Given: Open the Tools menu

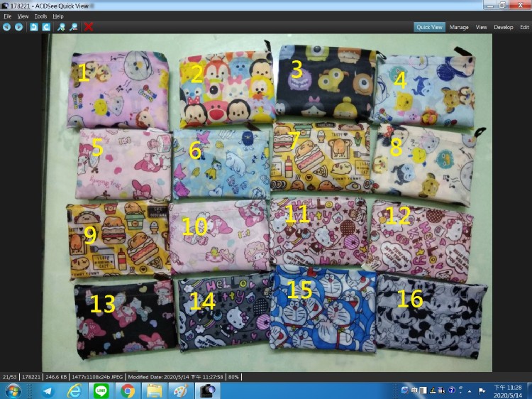Looking at the screenshot, I should (x=40, y=16).
